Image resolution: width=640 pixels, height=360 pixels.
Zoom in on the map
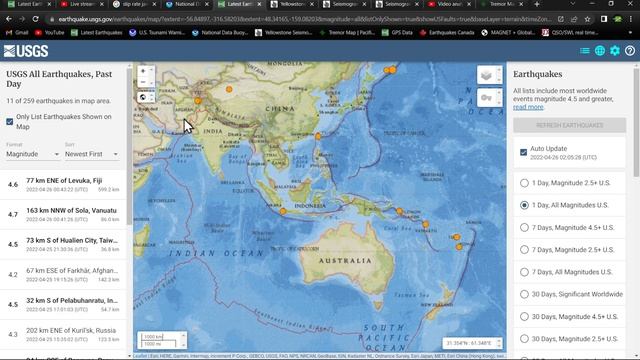(x=143, y=71)
